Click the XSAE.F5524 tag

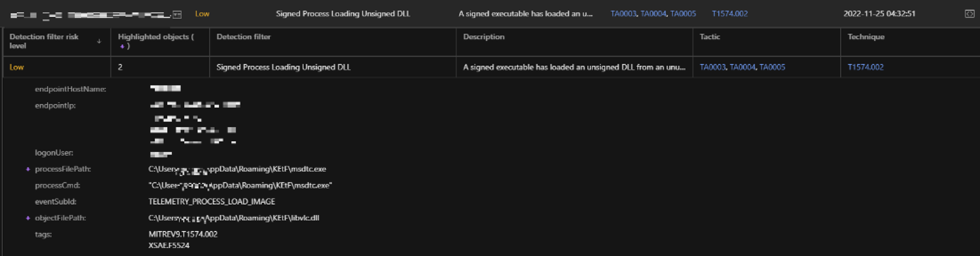tap(169, 245)
